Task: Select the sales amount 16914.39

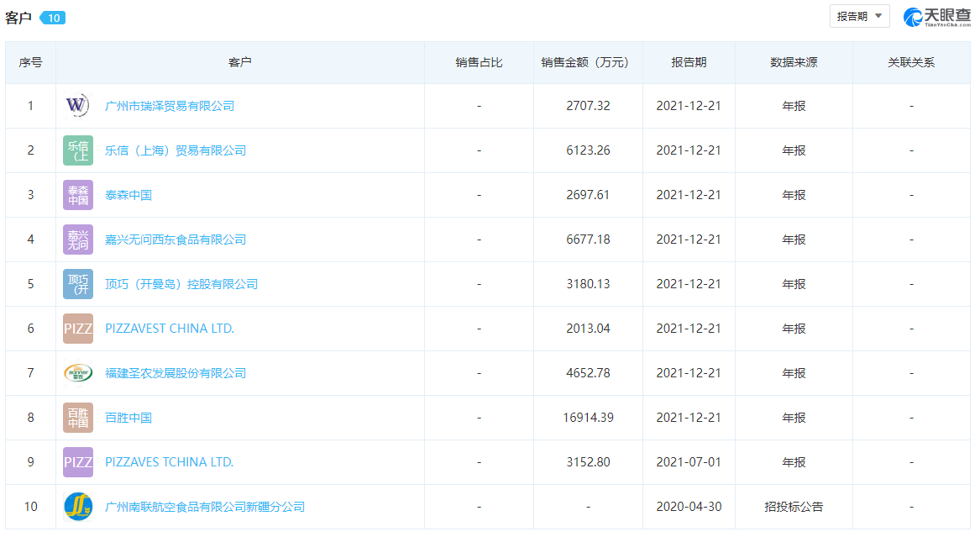Action: coord(588,418)
